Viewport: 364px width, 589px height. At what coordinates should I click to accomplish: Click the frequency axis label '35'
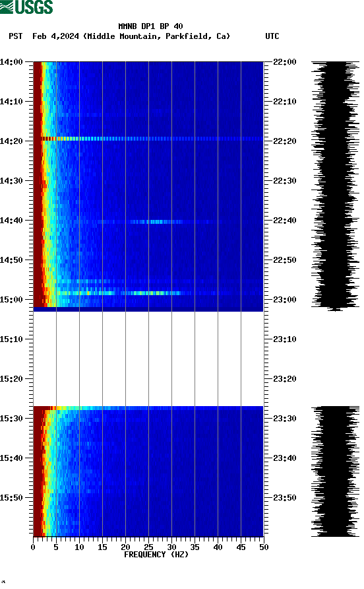(195, 547)
